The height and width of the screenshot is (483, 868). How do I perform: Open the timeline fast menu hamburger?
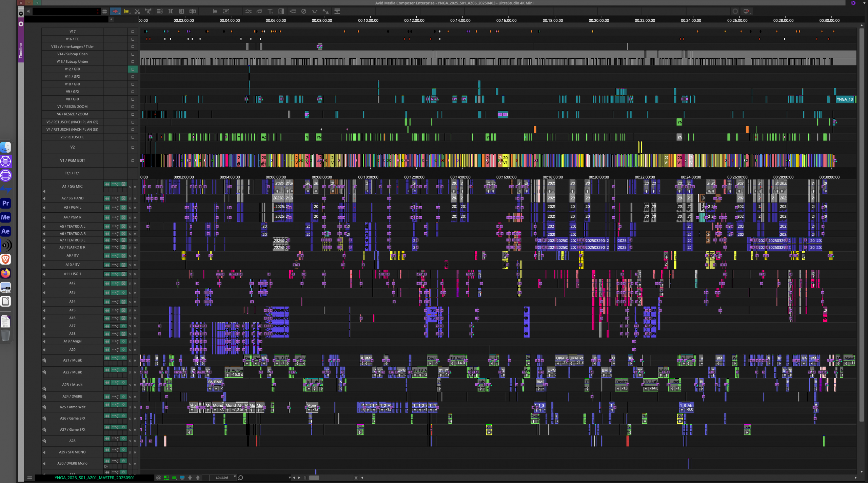point(29,478)
